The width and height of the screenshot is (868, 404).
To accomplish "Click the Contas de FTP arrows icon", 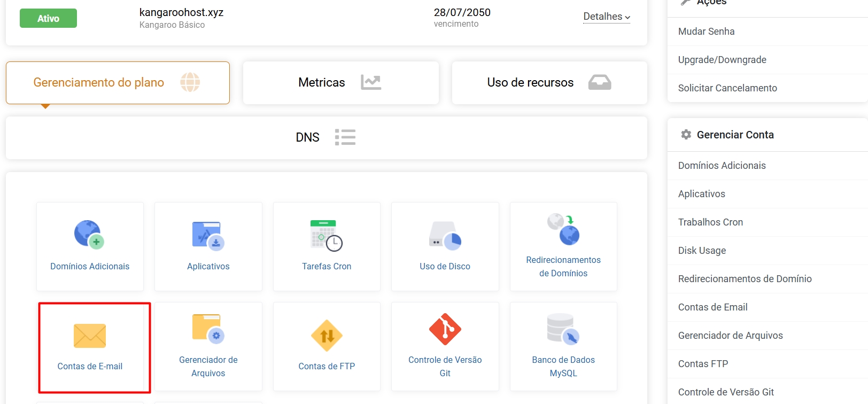I will [327, 336].
